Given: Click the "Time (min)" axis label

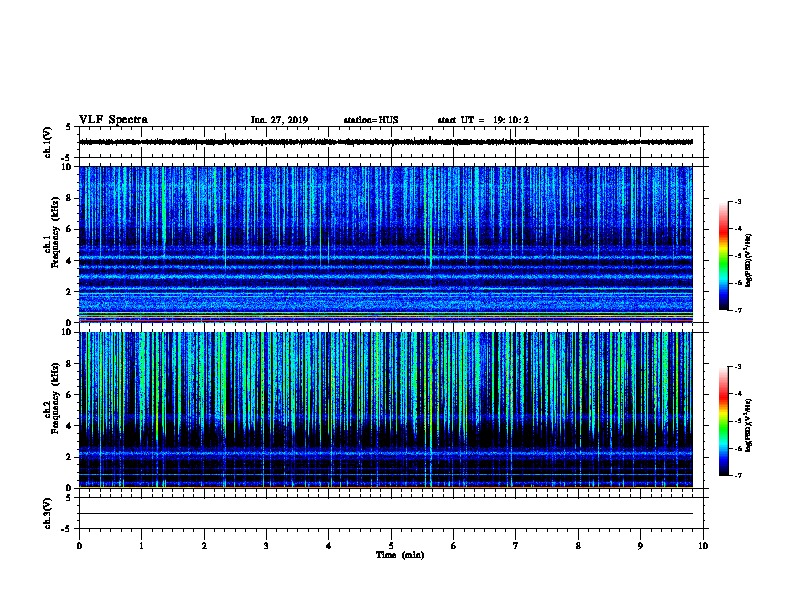Looking at the screenshot, I should (400, 555).
